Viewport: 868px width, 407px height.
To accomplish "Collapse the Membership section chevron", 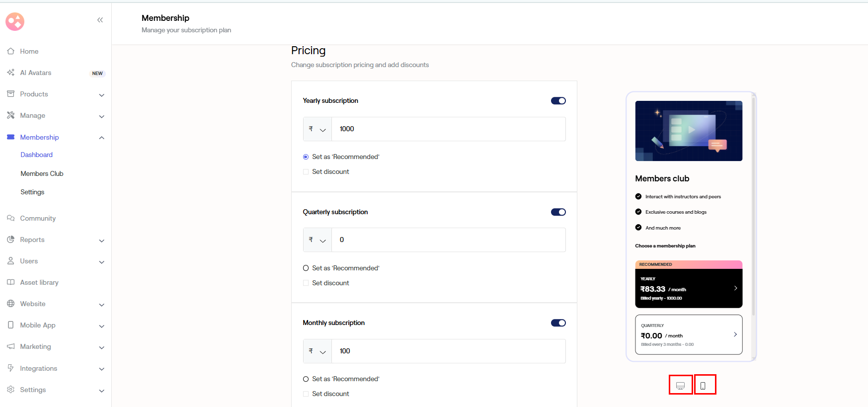I will (101, 138).
